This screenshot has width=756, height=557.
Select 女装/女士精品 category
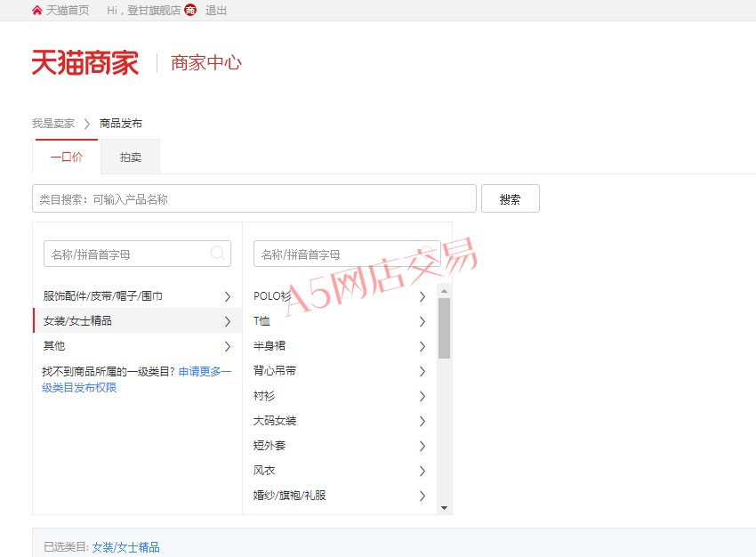[x=137, y=320]
